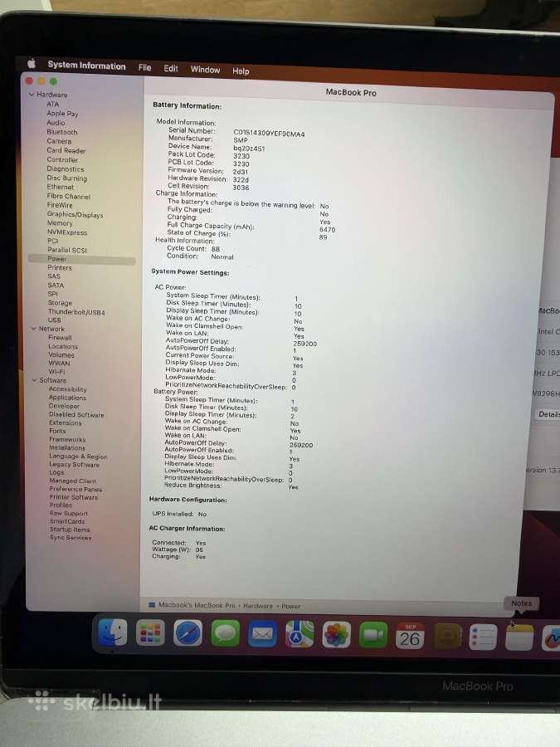
Task: Open the File menu
Action: coord(144,68)
